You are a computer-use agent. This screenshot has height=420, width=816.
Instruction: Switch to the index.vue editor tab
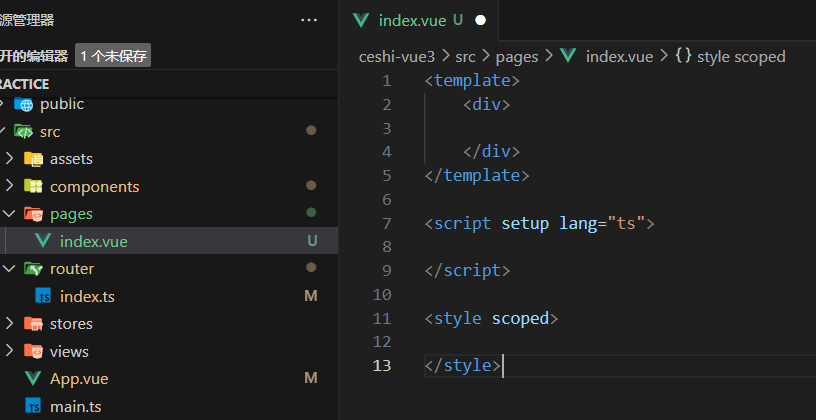(419, 20)
